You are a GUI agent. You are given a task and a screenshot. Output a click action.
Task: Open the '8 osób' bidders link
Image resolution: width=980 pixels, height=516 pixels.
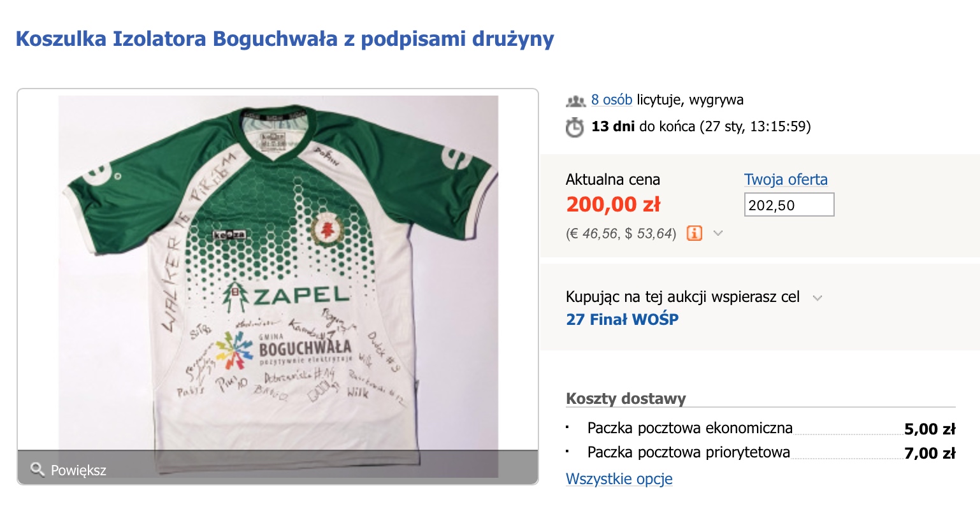612,100
